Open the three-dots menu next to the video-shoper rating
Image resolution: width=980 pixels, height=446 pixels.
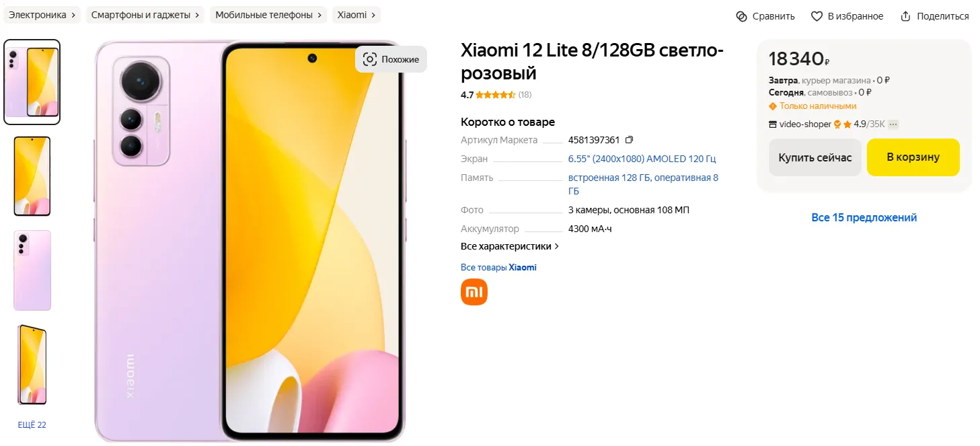pos(893,124)
